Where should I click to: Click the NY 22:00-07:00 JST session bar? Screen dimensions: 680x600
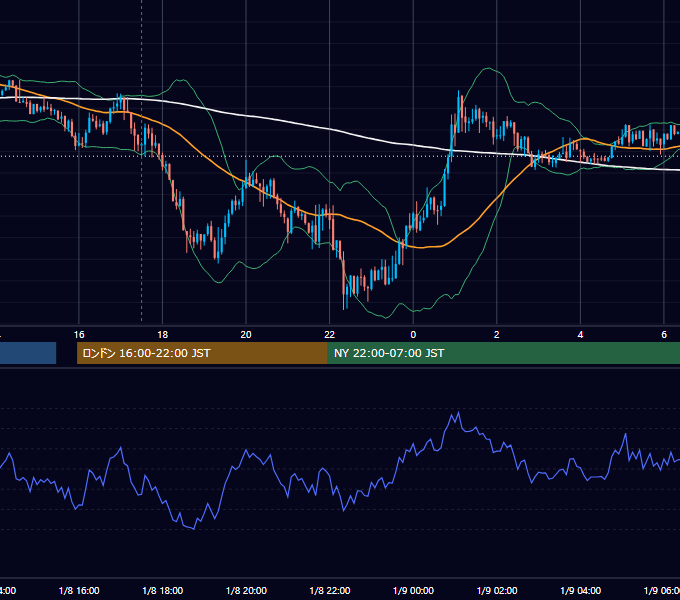tap(503, 353)
